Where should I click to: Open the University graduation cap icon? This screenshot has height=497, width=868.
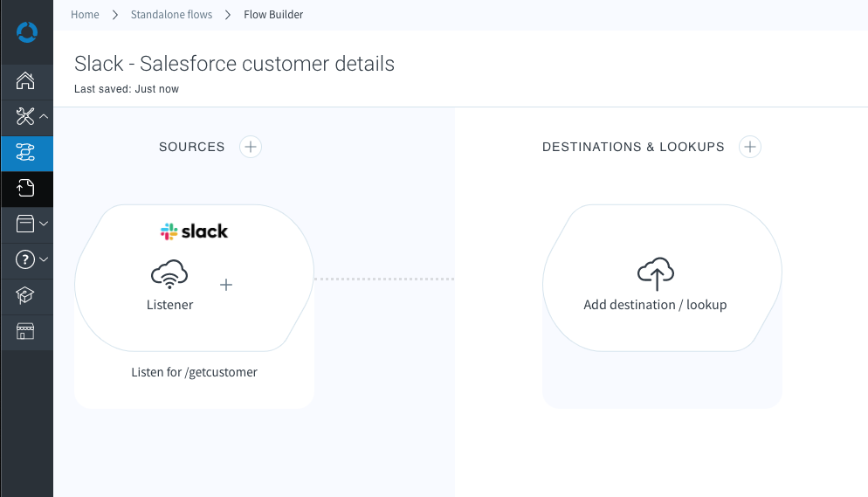[x=25, y=295]
